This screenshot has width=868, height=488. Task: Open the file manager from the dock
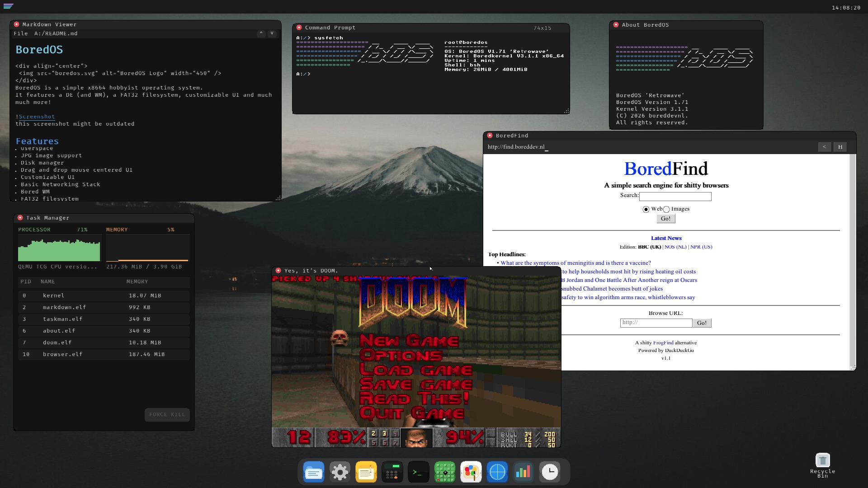click(x=313, y=471)
